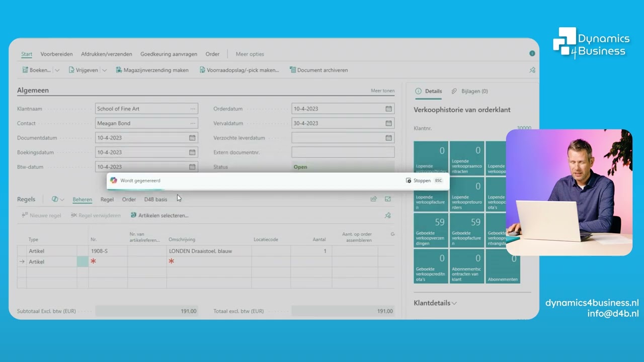Click the info icon at top right

(532, 53)
